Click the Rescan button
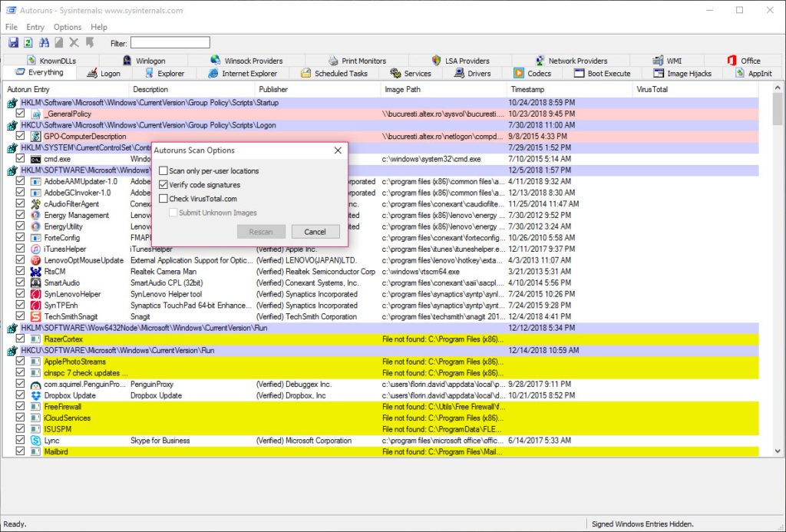This screenshot has height=532, width=786. coord(261,232)
